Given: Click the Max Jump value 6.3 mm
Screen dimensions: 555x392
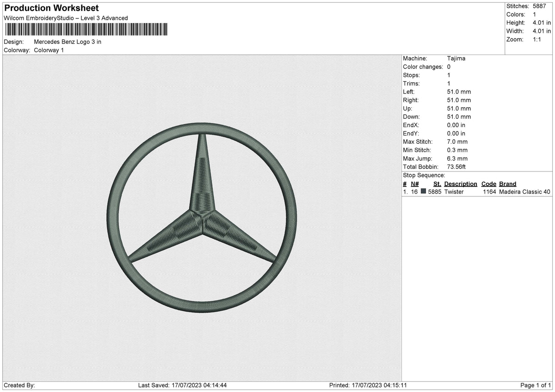Looking at the screenshot, I should [x=457, y=158].
